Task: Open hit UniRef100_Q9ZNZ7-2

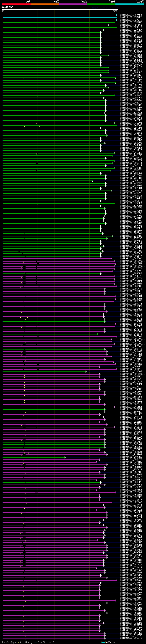Action: click(132, 63)
